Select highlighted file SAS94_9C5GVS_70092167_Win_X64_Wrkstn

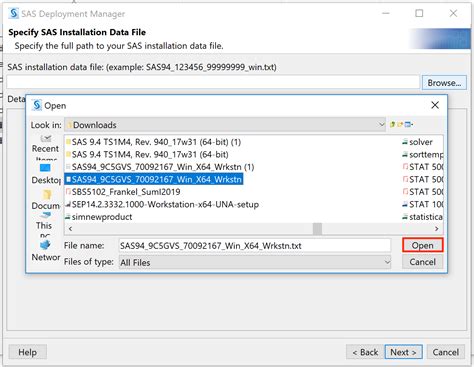[x=154, y=179]
